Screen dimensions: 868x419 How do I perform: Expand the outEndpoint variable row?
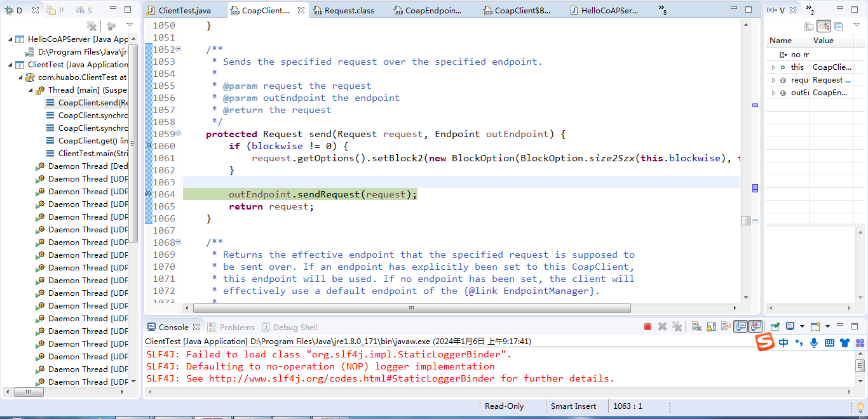(773, 93)
